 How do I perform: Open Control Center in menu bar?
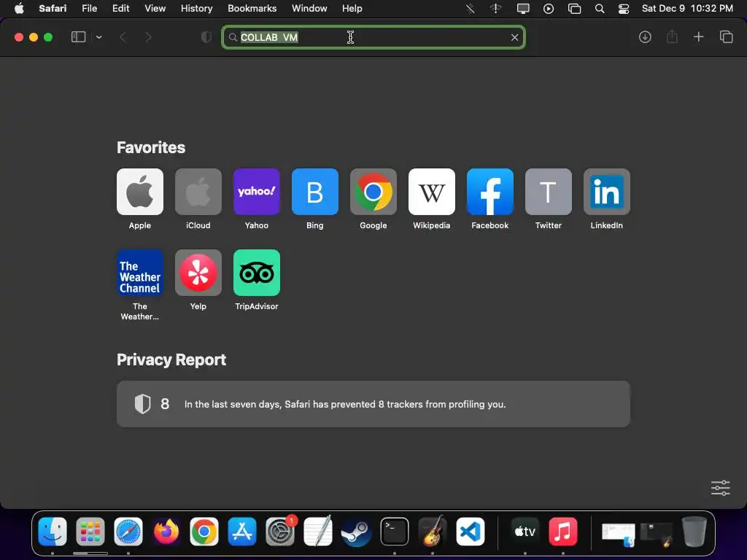[624, 9]
